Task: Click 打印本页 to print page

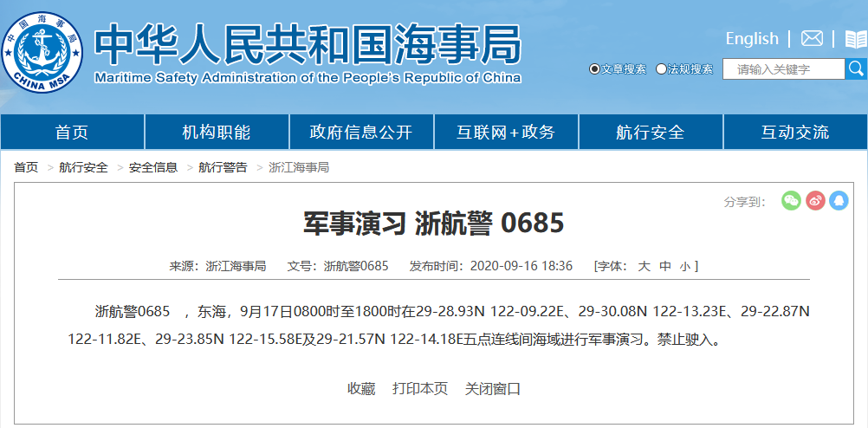Action: click(x=420, y=389)
